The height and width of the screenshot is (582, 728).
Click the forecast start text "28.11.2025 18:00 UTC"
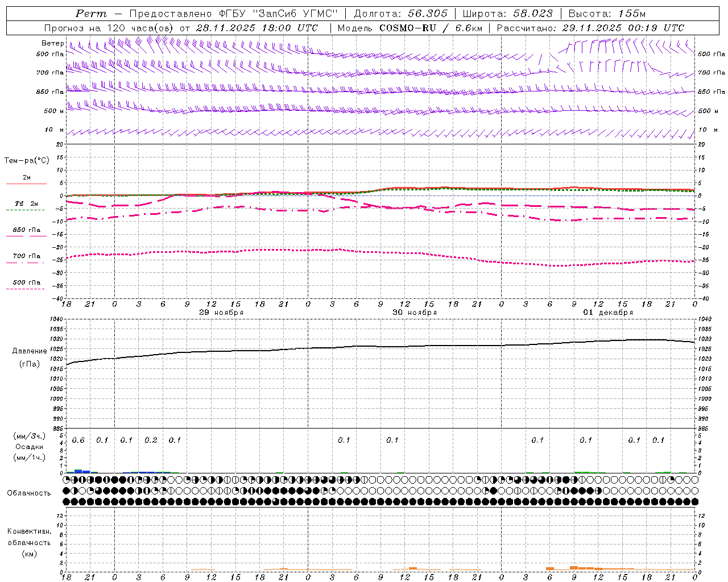(257, 28)
